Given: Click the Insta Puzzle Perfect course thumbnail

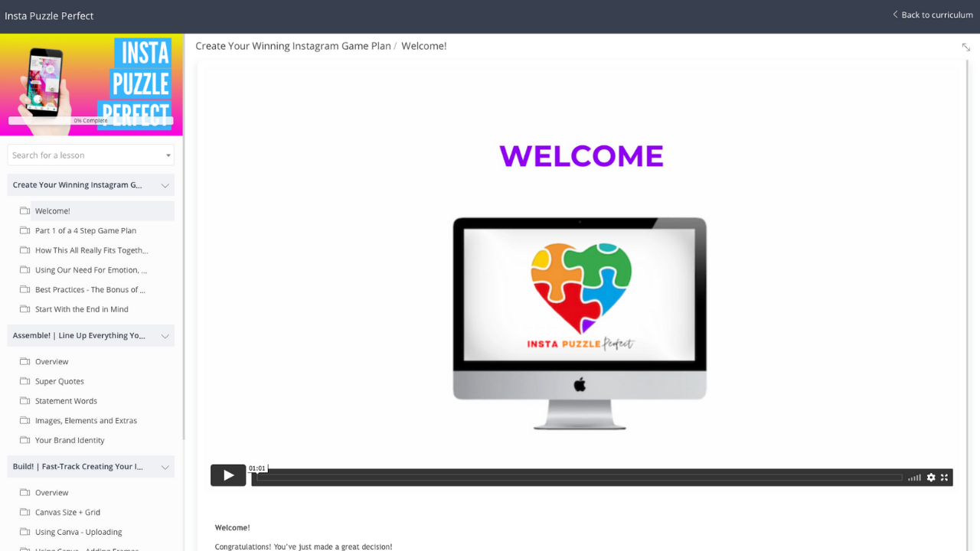Looking at the screenshot, I should [91, 84].
